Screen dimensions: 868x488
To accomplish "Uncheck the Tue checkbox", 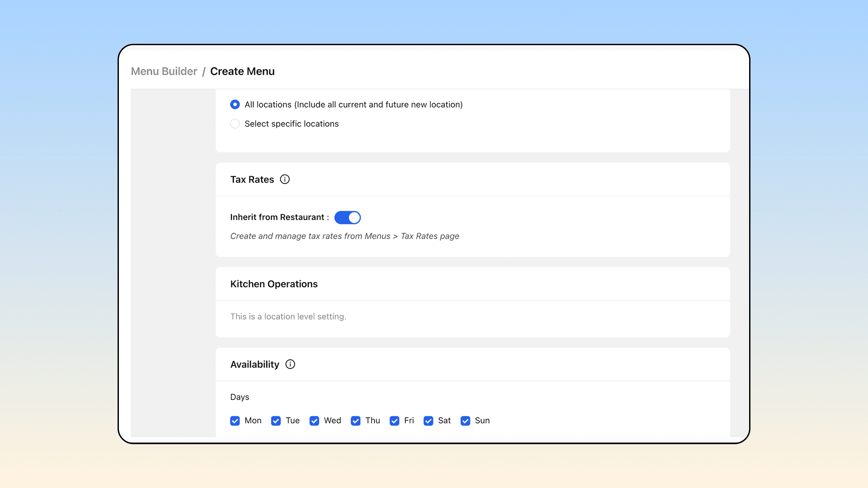I will pos(276,421).
